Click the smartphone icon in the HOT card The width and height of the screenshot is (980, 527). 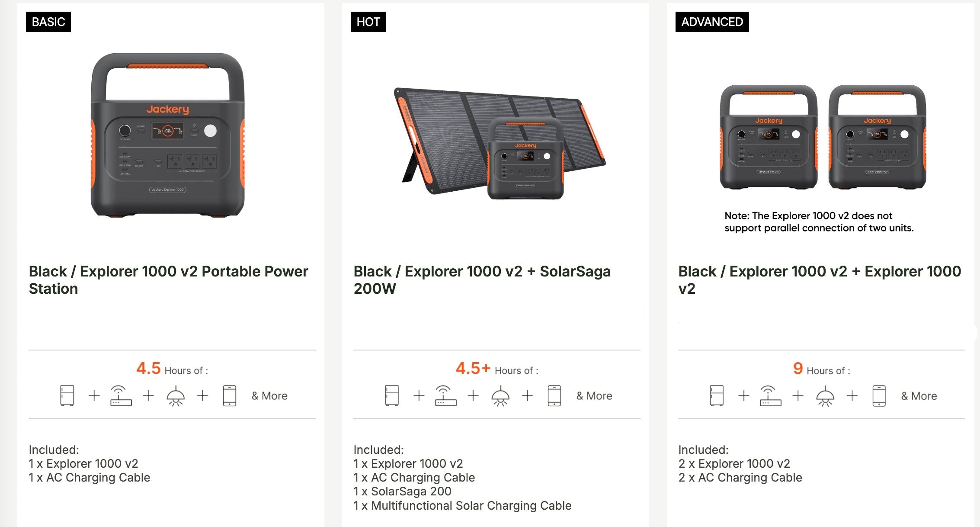click(554, 395)
